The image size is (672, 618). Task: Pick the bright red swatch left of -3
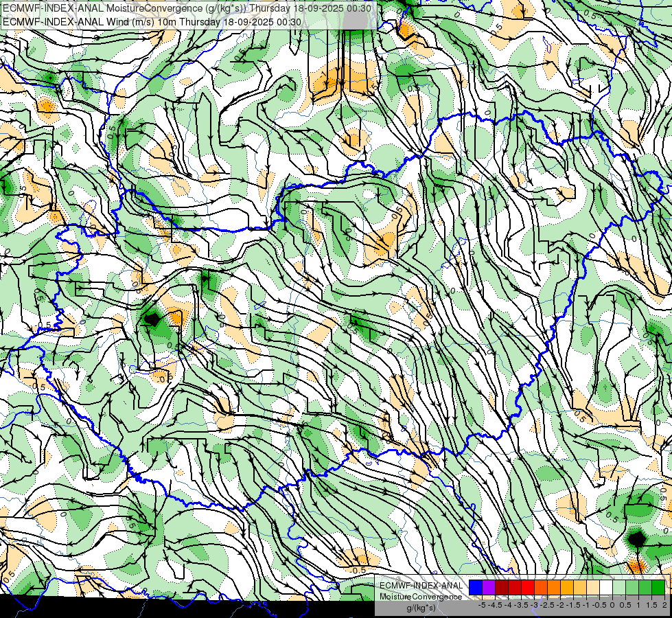[x=528, y=587]
